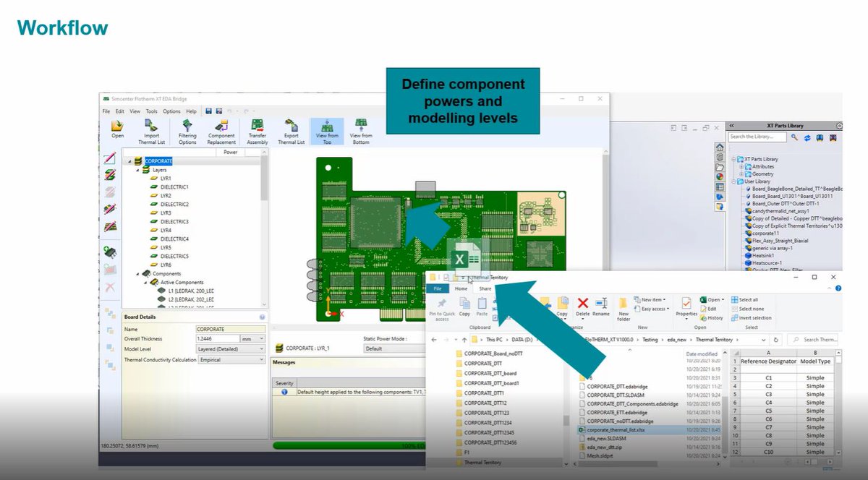
Task: Click Delete in File Explorer ribbon
Action: 583,307
